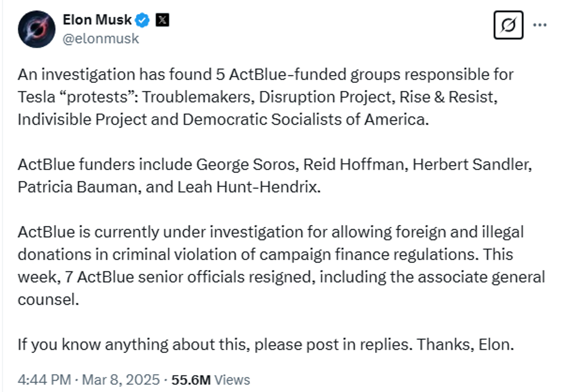The image size is (561, 392).
Task: Click the Elon Musk display name
Action: point(97,19)
